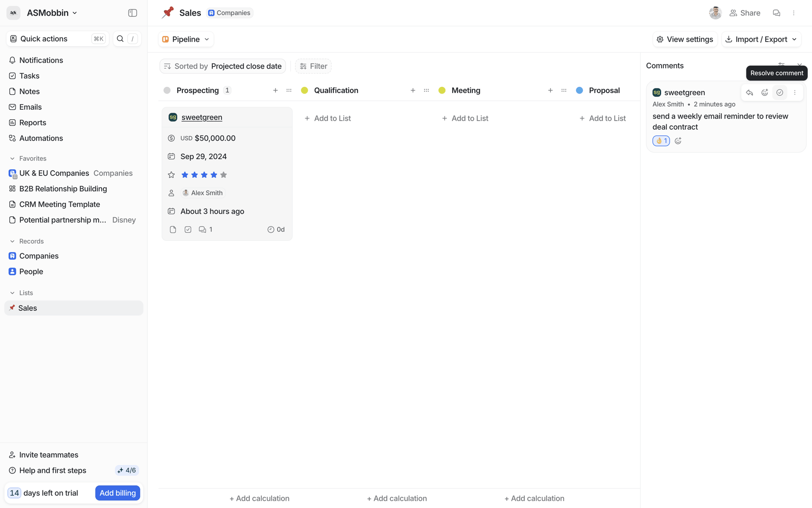Open Automations in sidebar
The width and height of the screenshot is (812, 508).
pos(74,138)
